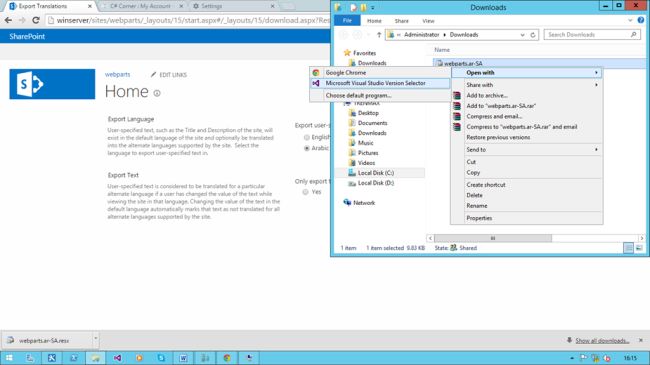Refresh the Downloads folder in Explorer
This screenshot has height=365, width=650.
tap(533, 35)
